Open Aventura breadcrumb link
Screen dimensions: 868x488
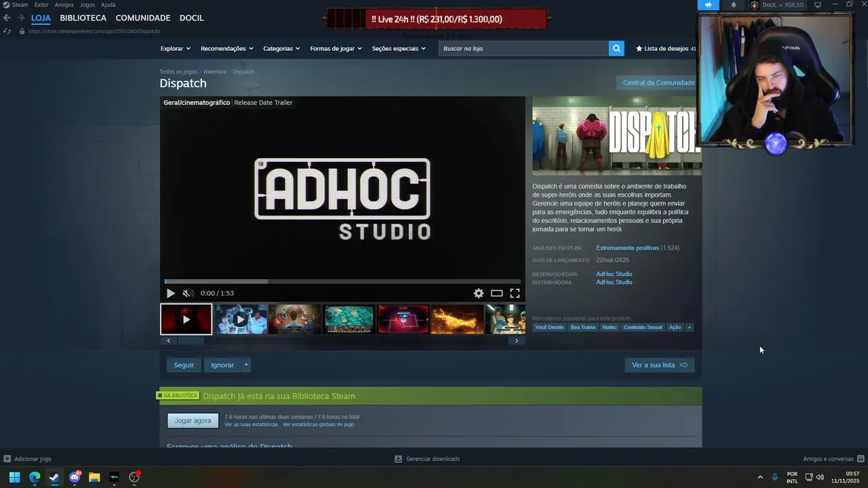215,71
